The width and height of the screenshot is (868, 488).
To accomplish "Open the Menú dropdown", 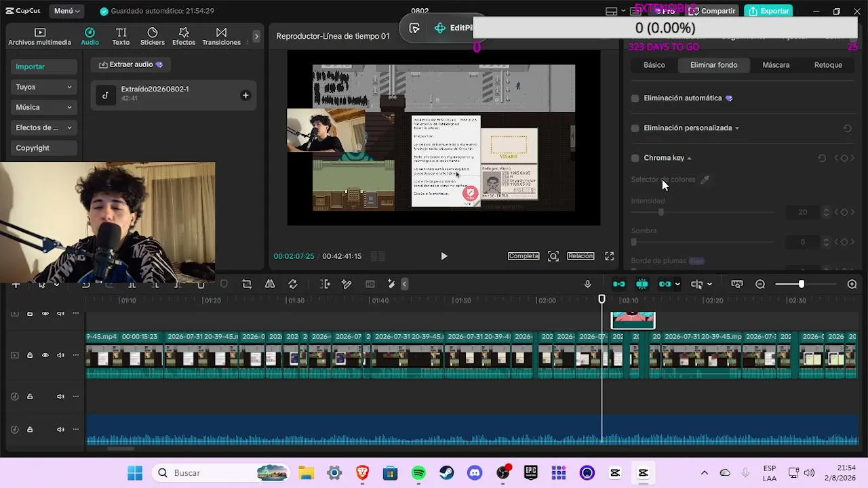I will (x=67, y=11).
